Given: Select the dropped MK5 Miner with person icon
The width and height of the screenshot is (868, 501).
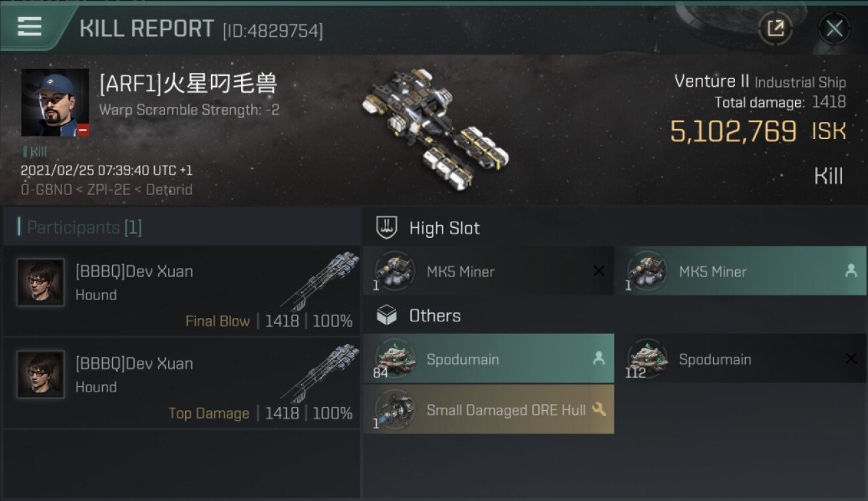Looking at the screenshot, I should [x=740, y=271].
